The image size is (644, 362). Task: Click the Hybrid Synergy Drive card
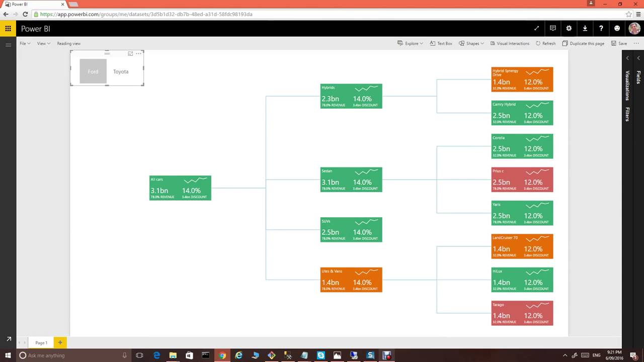[x=522, y=79]
